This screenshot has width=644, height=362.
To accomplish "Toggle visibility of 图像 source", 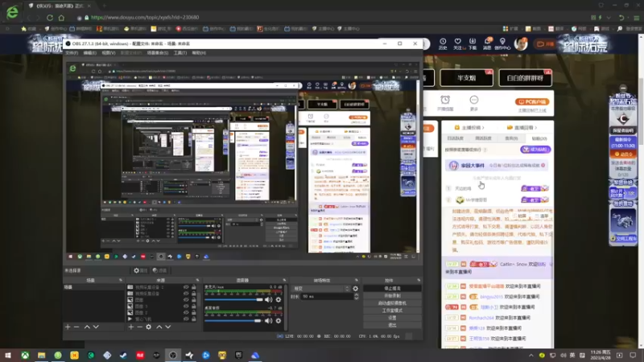I will 186,300.
